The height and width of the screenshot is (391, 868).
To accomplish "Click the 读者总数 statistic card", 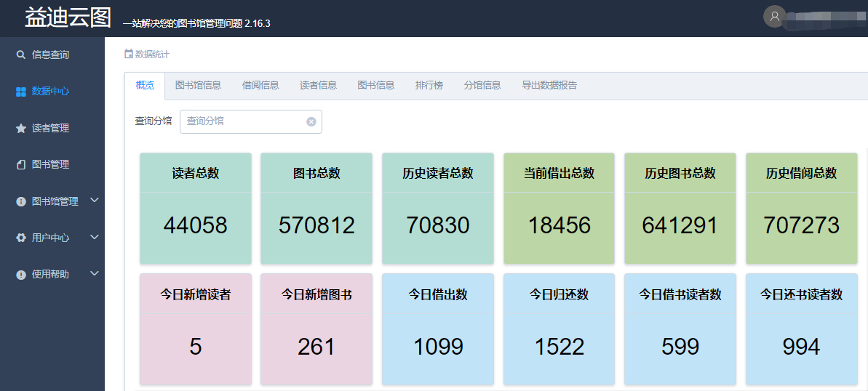I will tap(196, 208).
